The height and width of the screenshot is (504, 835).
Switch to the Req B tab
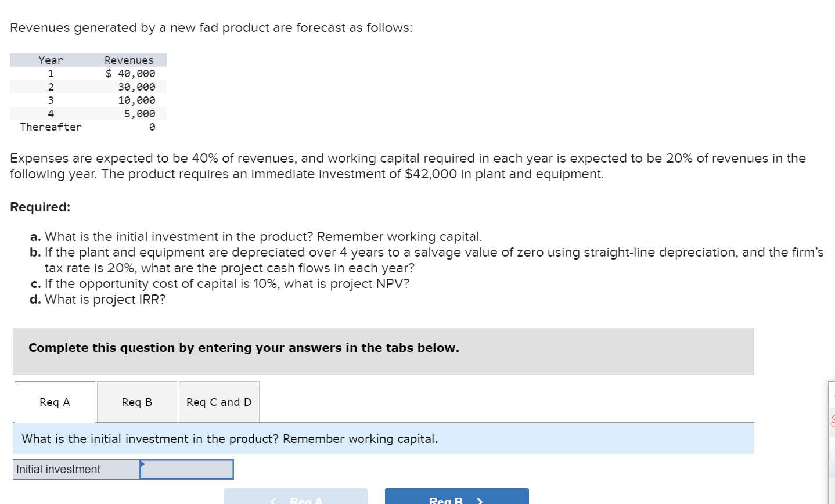(136, 402)
